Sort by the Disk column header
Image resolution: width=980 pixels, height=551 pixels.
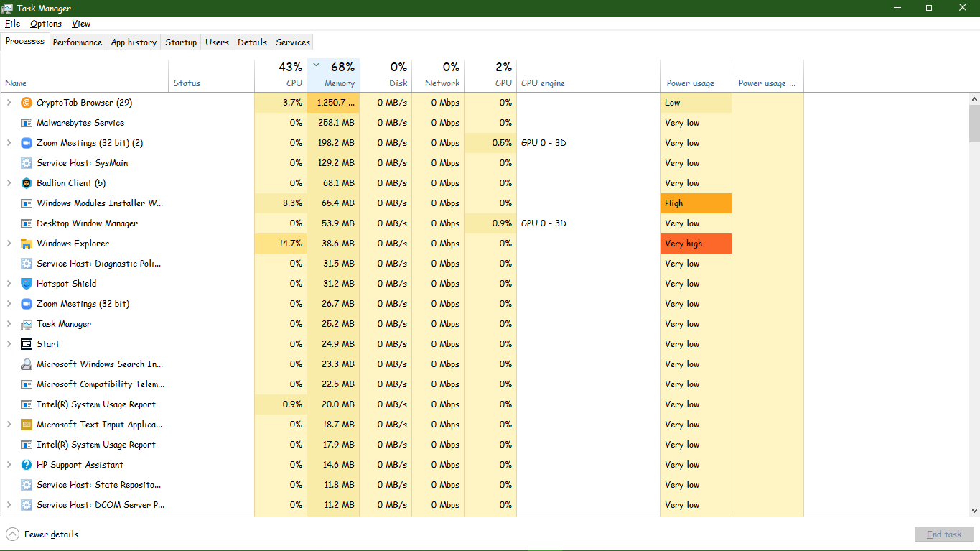pos(386,75)
